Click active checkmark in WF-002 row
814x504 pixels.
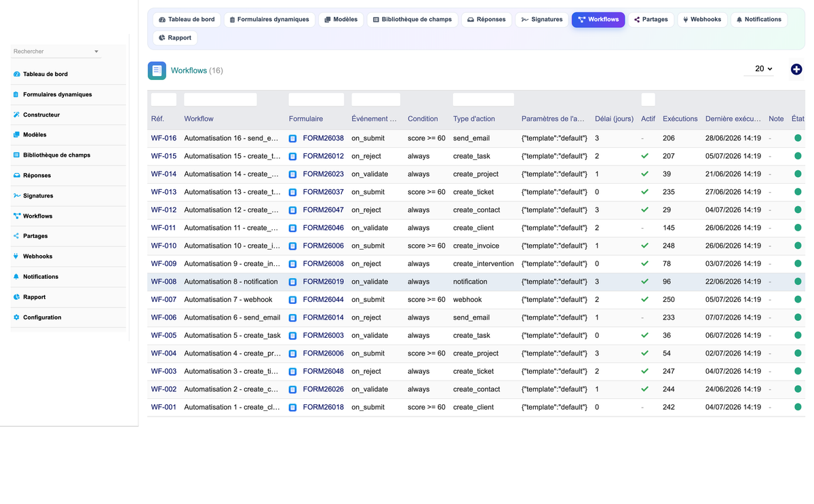coord(644,389)
